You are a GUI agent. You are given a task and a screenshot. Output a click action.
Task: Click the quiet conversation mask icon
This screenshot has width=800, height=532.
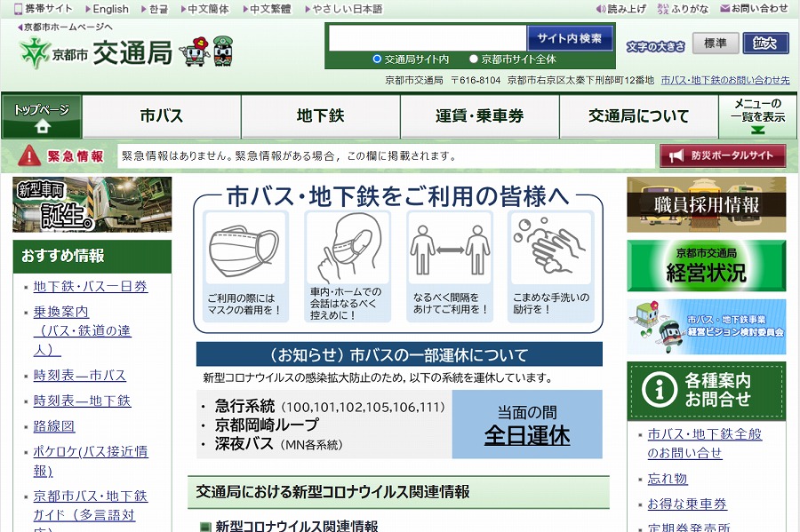348,266
